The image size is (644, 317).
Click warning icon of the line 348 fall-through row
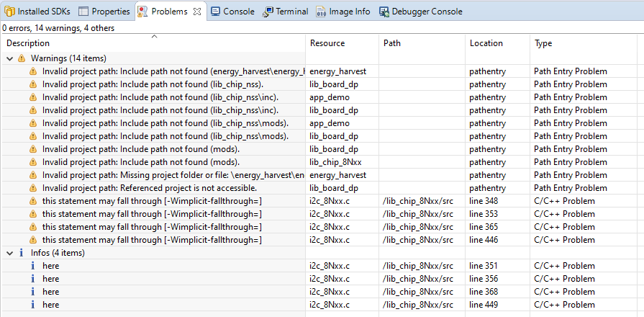tap(32, 201)
